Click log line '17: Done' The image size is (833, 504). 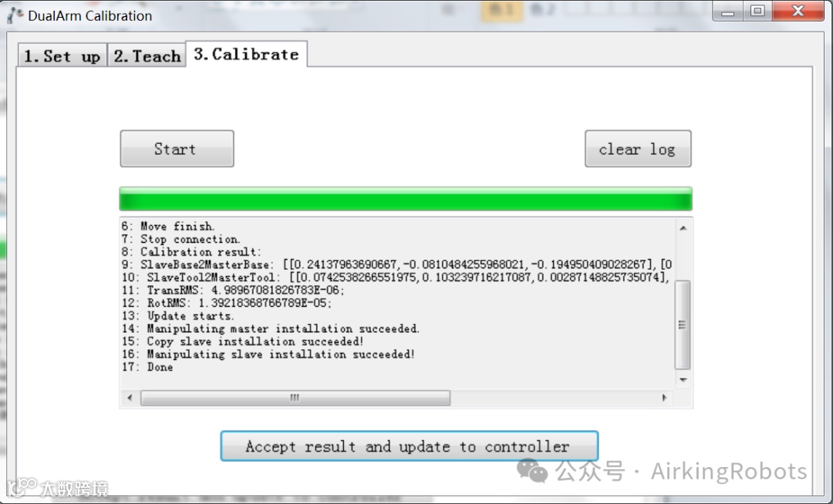(x=147, y=367)
